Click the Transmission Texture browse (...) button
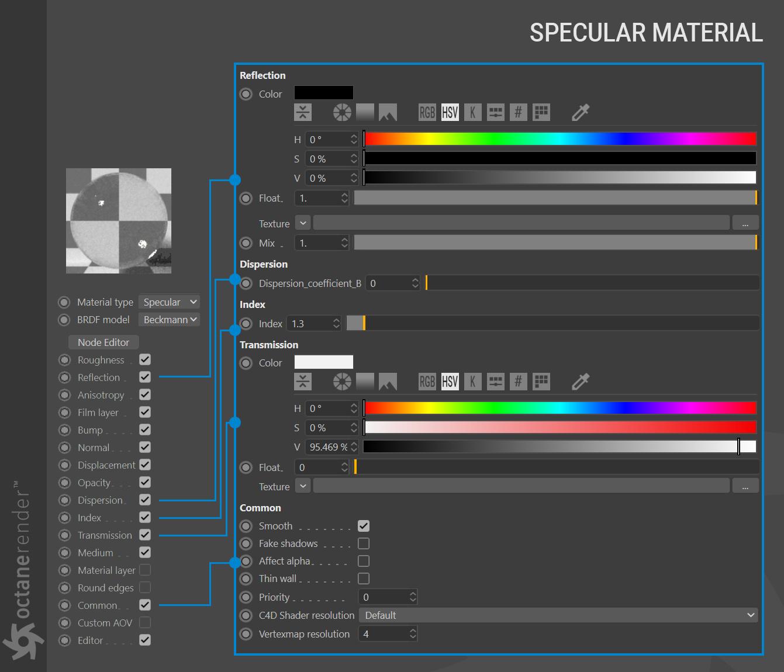The width and height of the screenshot is (784, 672). [745, 486]
